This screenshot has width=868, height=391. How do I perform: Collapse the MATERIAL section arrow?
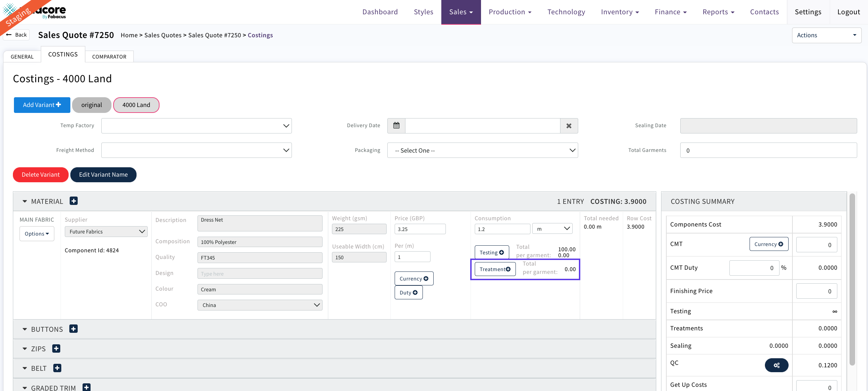[25, 201]
